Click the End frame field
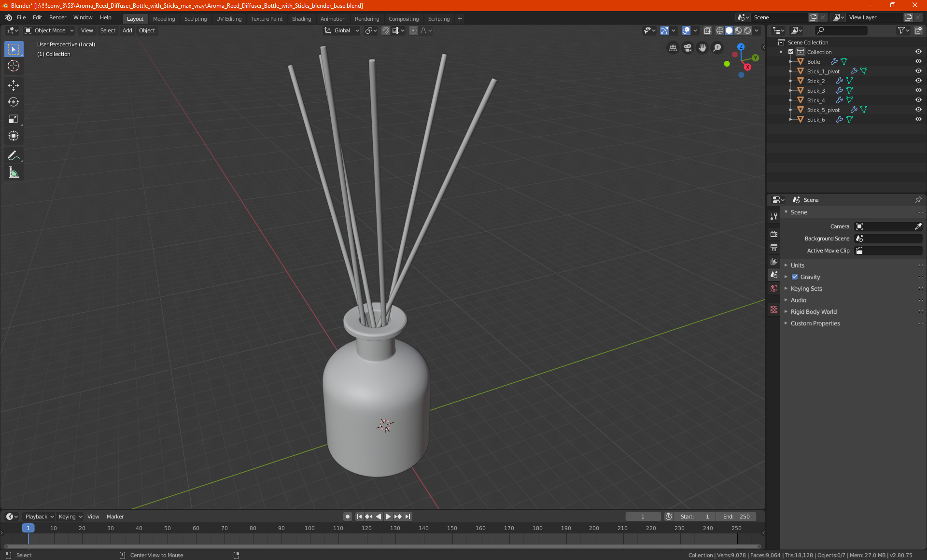This screenshot has width=927, height=560. [x=736, y=517]
